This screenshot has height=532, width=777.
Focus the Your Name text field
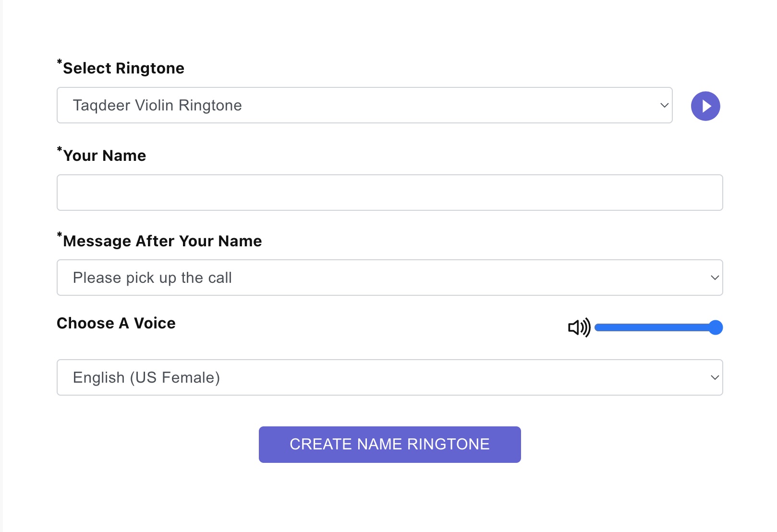[390, 193]
